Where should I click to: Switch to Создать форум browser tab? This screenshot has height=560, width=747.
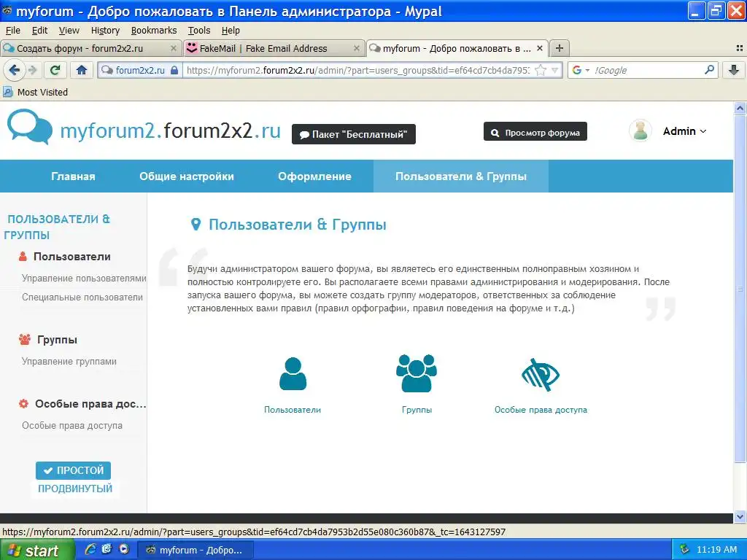coord(90,48)
